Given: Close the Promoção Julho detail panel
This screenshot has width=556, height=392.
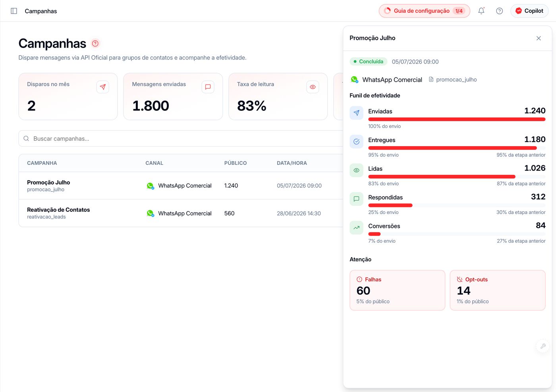Looking at the screenshot, I should tap(539, 38).
